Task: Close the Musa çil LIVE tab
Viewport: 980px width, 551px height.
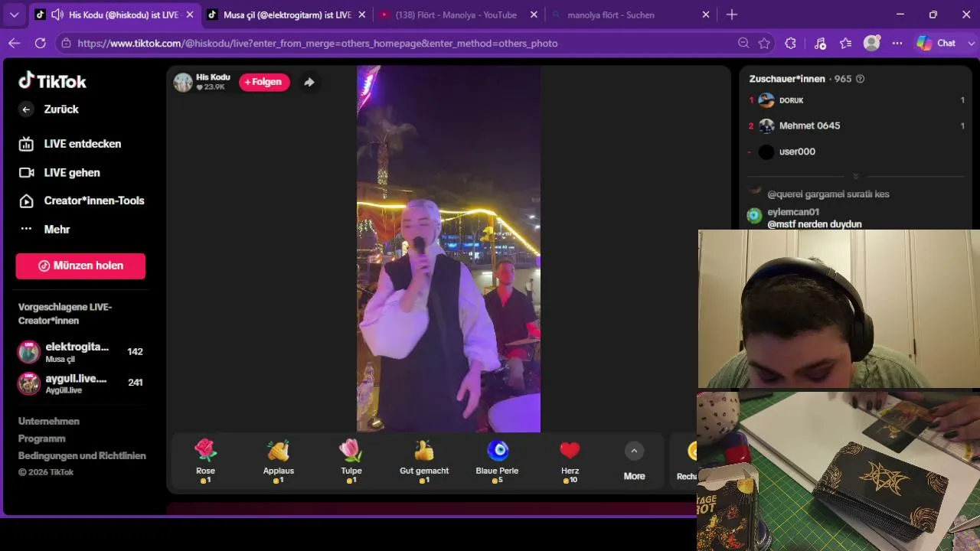Action: [363, 15]
